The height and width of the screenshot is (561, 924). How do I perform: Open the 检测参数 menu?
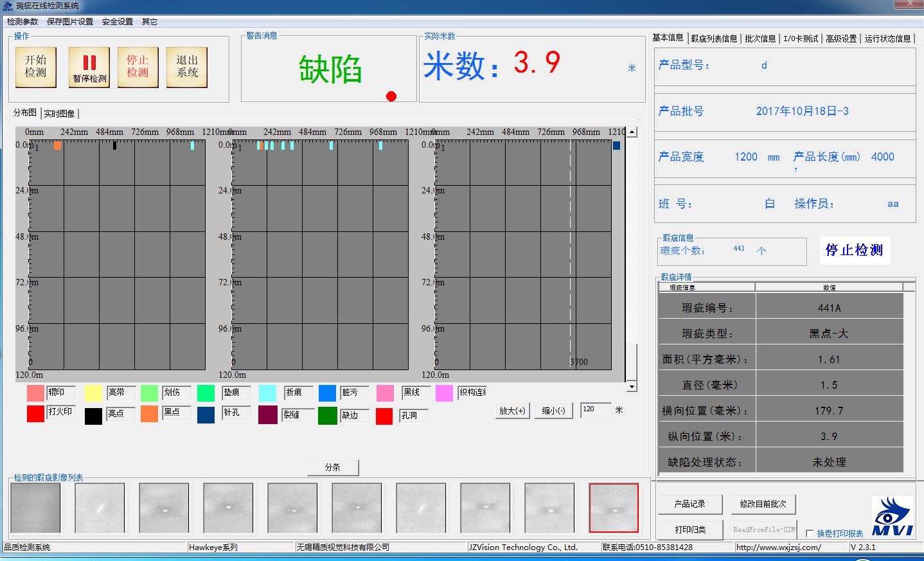21,21
